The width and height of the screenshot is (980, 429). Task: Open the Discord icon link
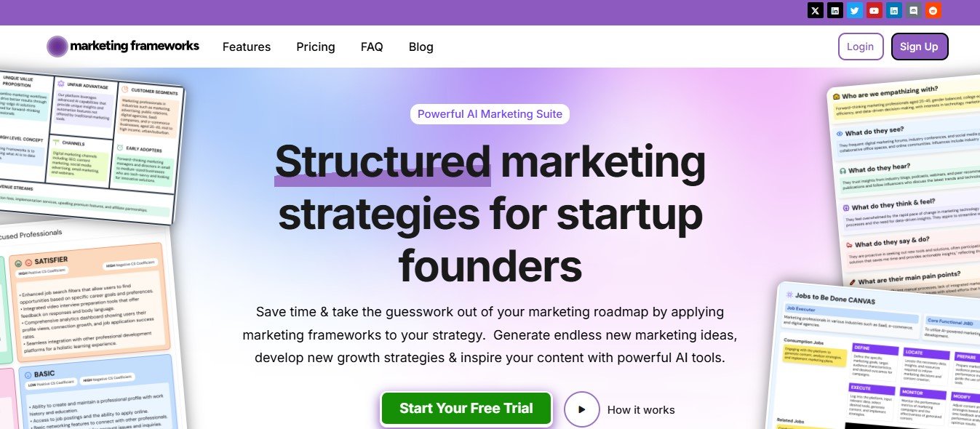coord(914,11)
